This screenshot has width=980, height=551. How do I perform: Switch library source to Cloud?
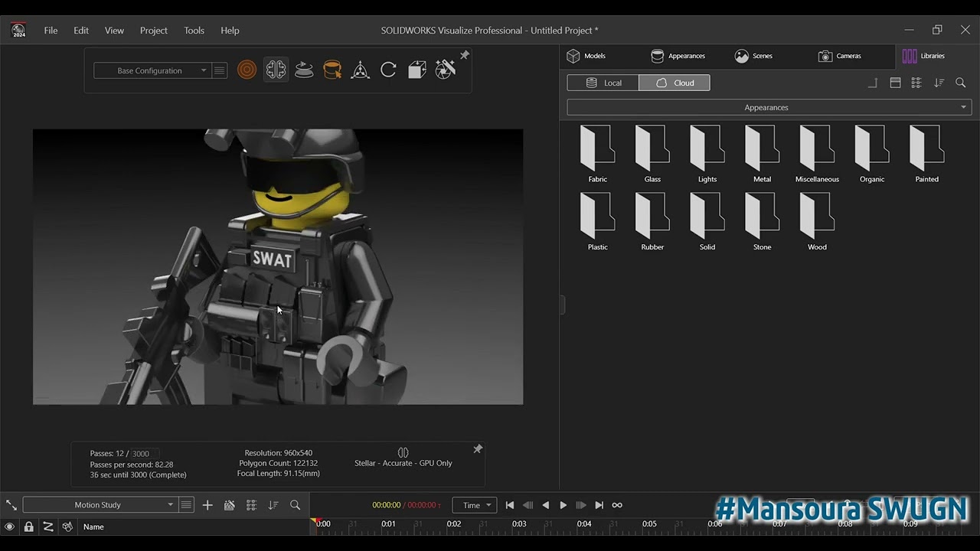click(x=675, y=83)
